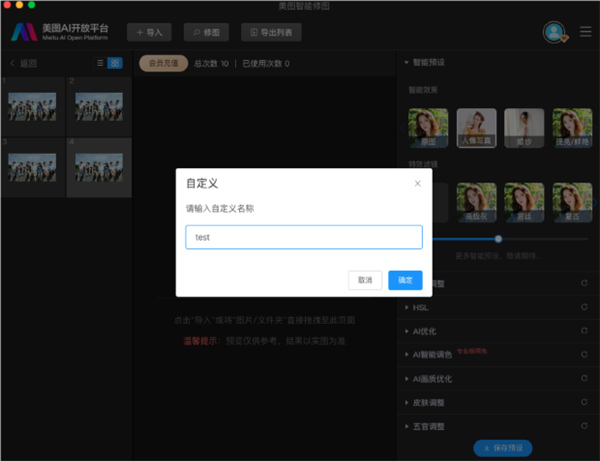This screenshot has height=461, width=600.
Task: Reset the AI优化 section
Action: [x=583, y=331]
